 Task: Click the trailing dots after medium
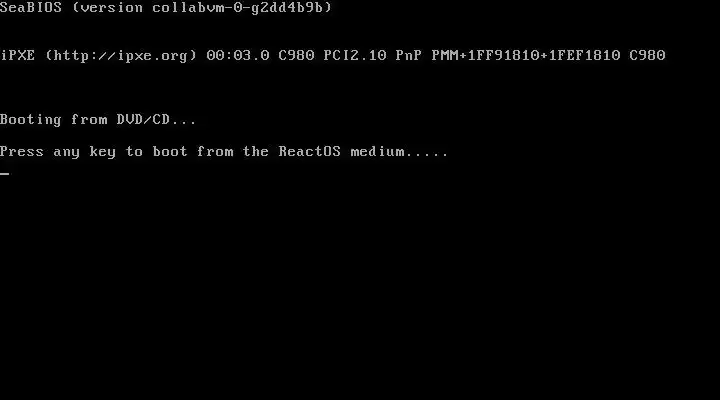click(x=427, y=155)
